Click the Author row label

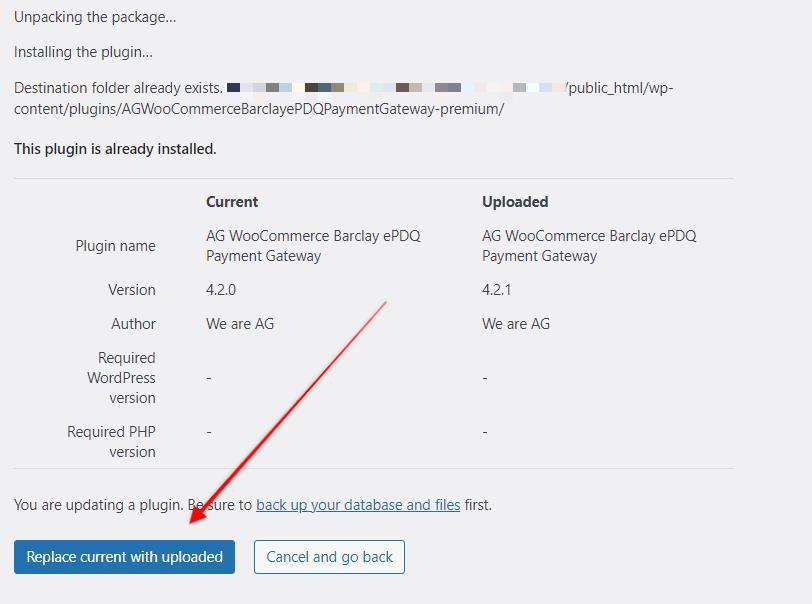133,324
